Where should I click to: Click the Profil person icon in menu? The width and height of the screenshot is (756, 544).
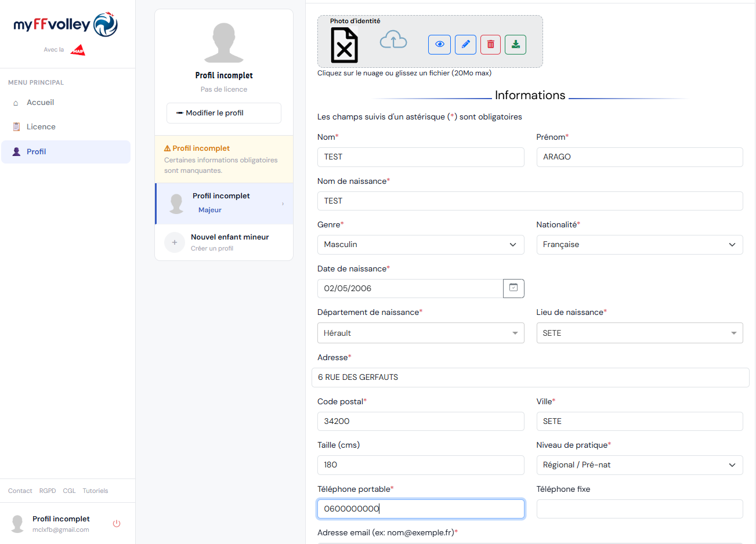tap(16, 151)
